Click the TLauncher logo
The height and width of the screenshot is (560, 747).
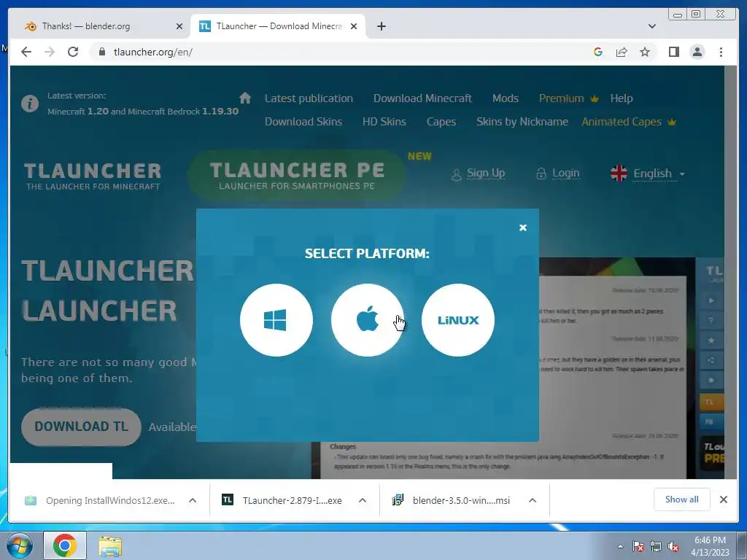pyautogui.click(x=93, y=176)
